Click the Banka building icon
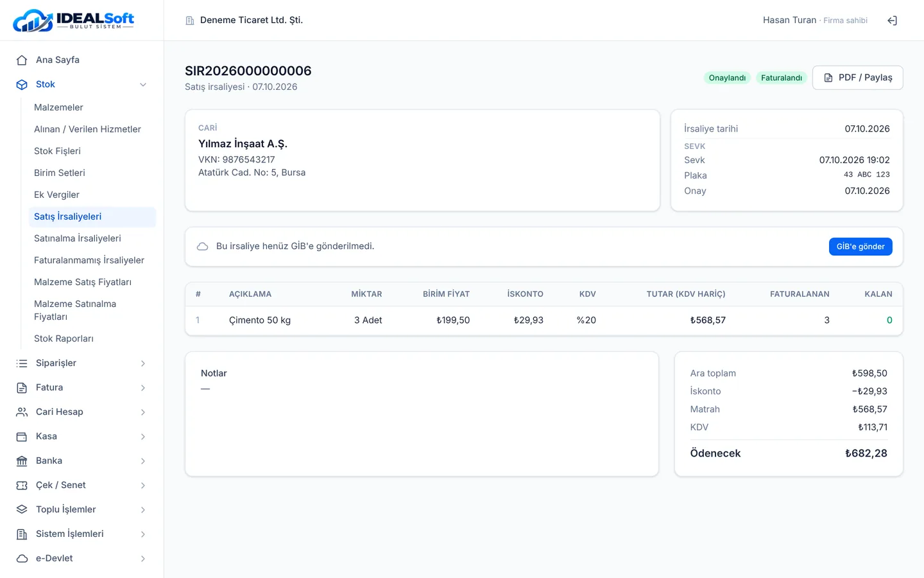Image resolution: width=924 pixels, height=578 pixels. (22, 460)
